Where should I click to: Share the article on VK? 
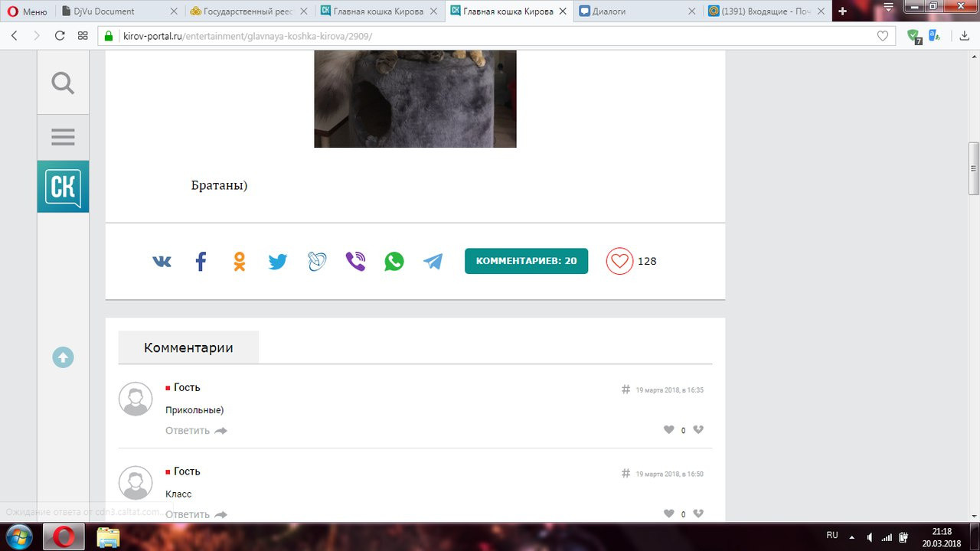pos(162,262)
